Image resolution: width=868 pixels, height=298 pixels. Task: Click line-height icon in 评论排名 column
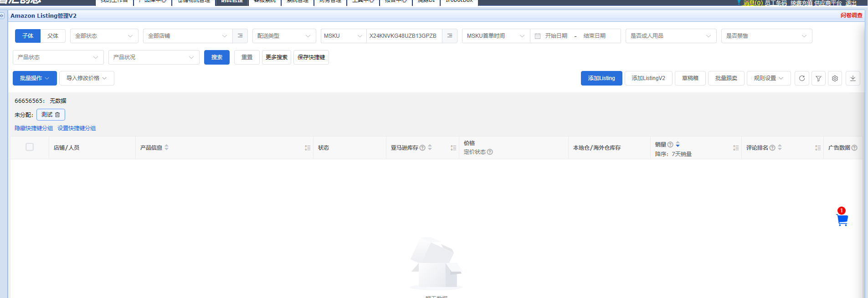tap(818, 148)
